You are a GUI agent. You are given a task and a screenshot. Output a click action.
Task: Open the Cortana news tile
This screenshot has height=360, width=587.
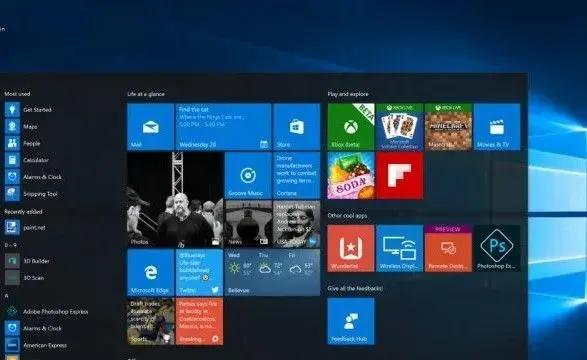pos(296,176)
